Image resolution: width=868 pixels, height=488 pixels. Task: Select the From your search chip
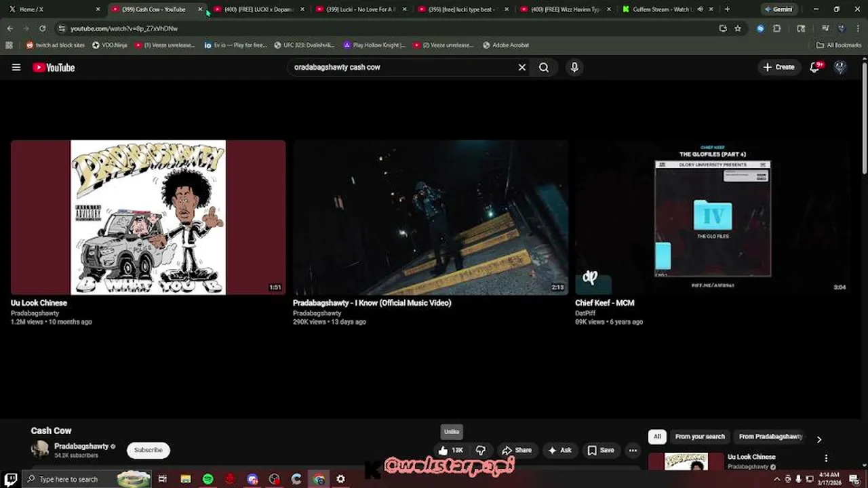(x=700, y=436)
